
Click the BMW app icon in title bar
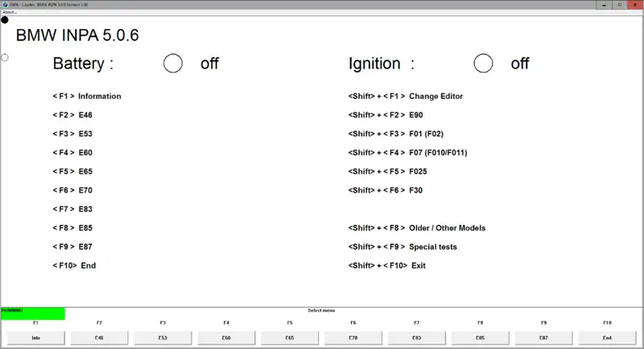(x=3, y=4)
